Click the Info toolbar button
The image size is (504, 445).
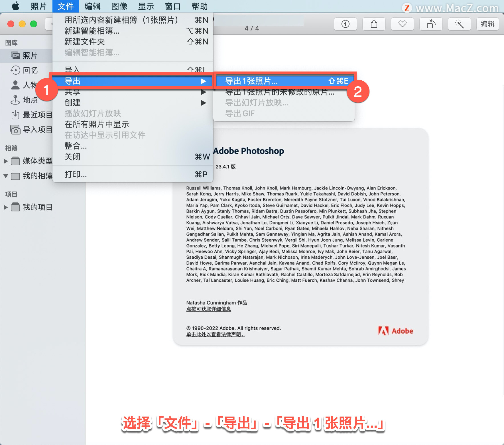(x=345, y=24)
